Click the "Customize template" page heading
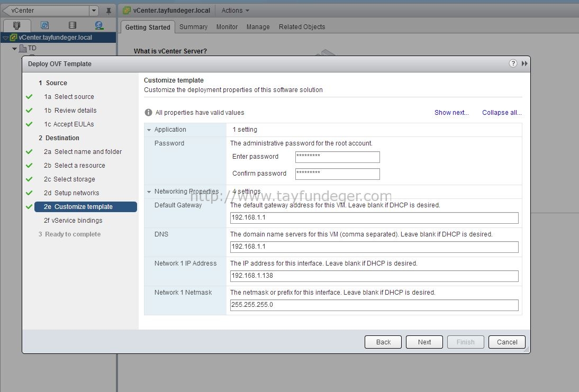 (x=174, y=80)
